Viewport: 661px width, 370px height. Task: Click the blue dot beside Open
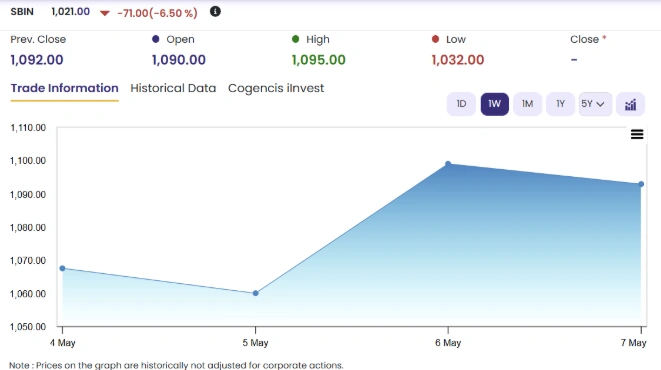pos(156,39)
